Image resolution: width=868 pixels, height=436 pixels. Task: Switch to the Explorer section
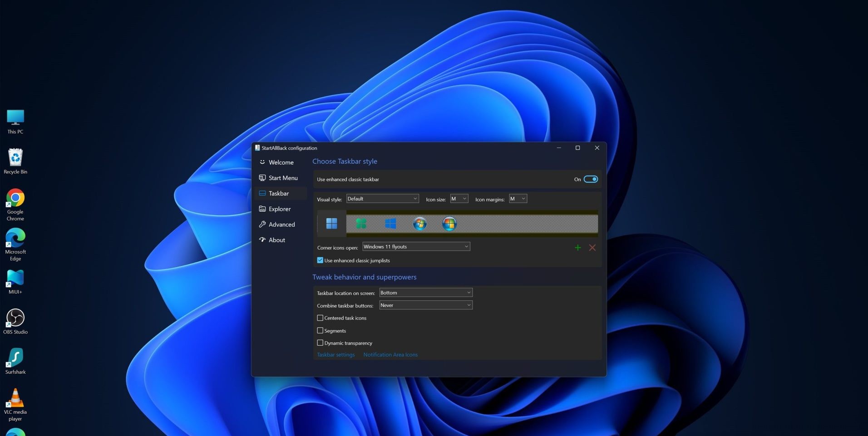click(x=279, y=209)
